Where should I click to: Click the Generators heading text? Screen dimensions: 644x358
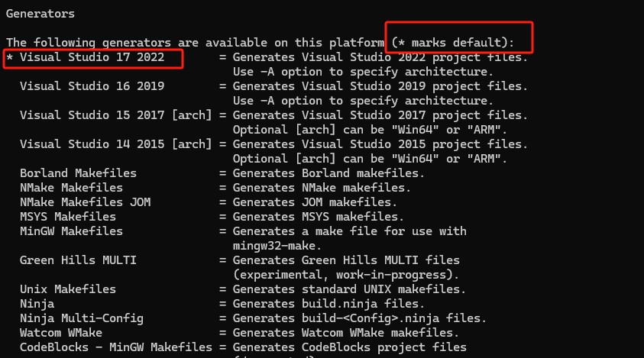point(39,14)
